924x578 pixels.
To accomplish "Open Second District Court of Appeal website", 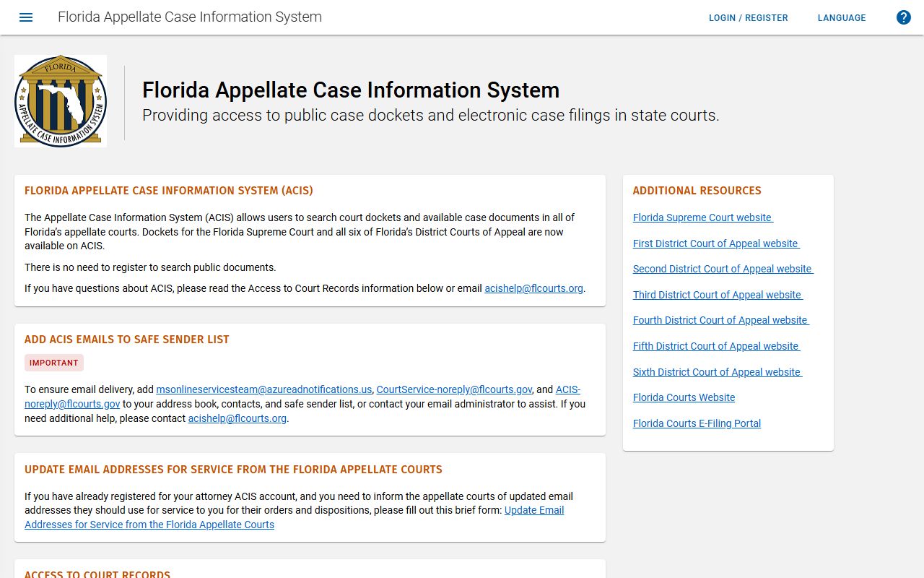I will tap(723, 269).
